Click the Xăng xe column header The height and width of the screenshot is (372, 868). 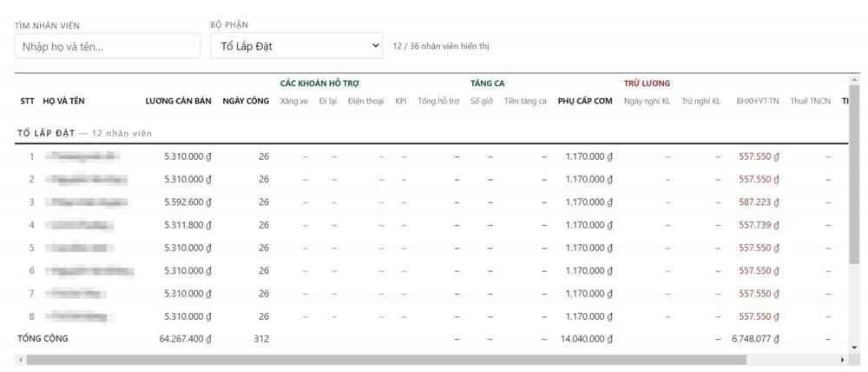(294, 102)
